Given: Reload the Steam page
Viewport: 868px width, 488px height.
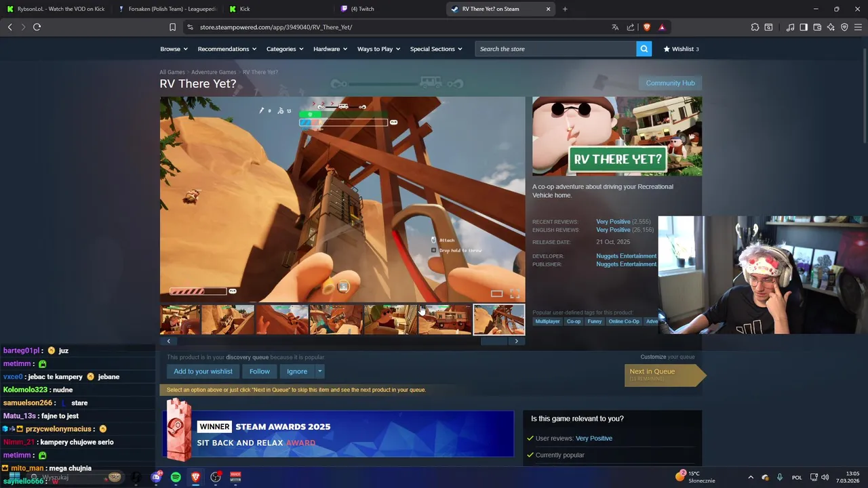Looking at the screenshot, I should (x=37, y=27).
